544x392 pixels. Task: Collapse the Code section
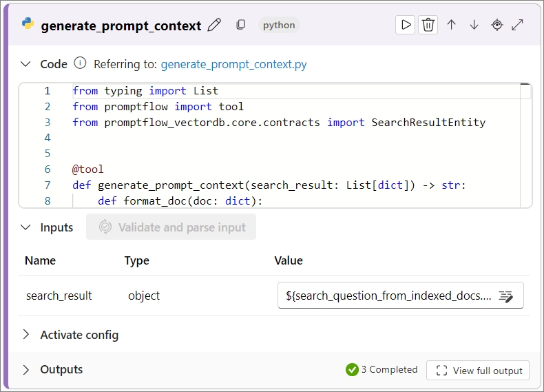pyautogui.click(x=25, y=64)
